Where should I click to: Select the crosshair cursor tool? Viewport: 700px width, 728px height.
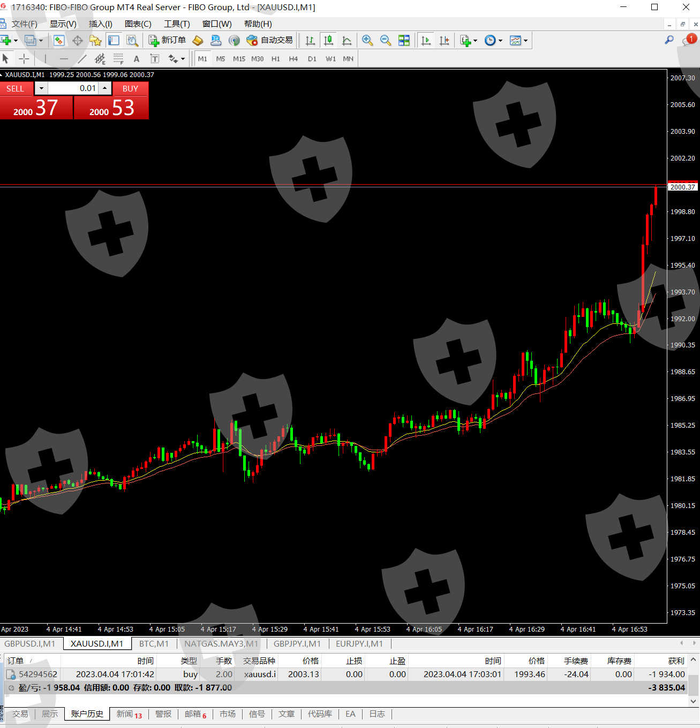click(24, 59)
